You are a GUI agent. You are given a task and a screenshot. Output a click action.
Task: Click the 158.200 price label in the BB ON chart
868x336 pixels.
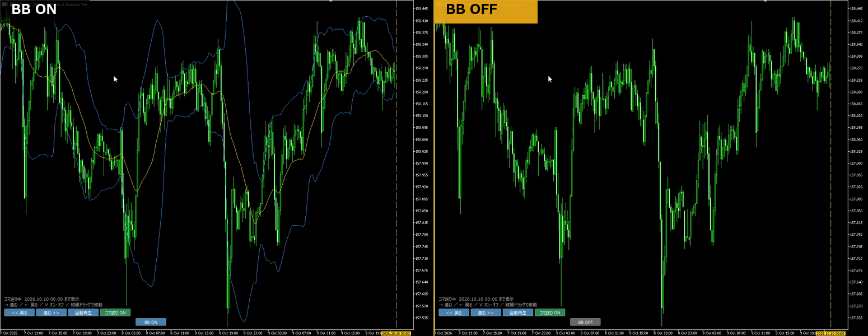[422, 92]
